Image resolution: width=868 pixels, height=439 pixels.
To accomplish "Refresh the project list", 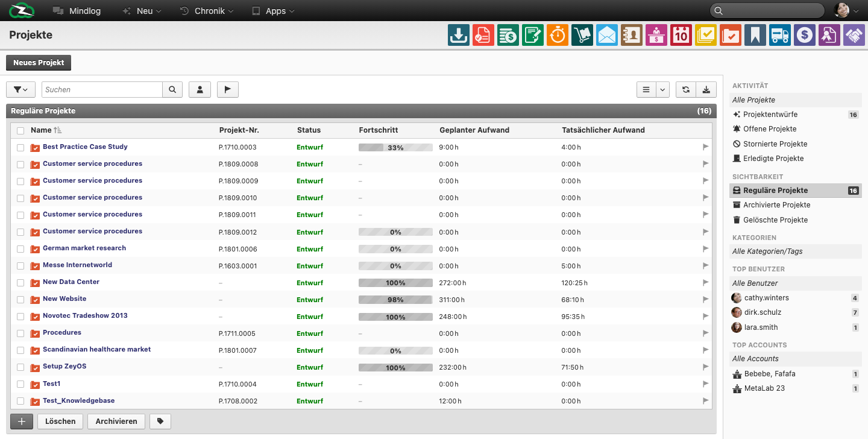I will (686, 89).
